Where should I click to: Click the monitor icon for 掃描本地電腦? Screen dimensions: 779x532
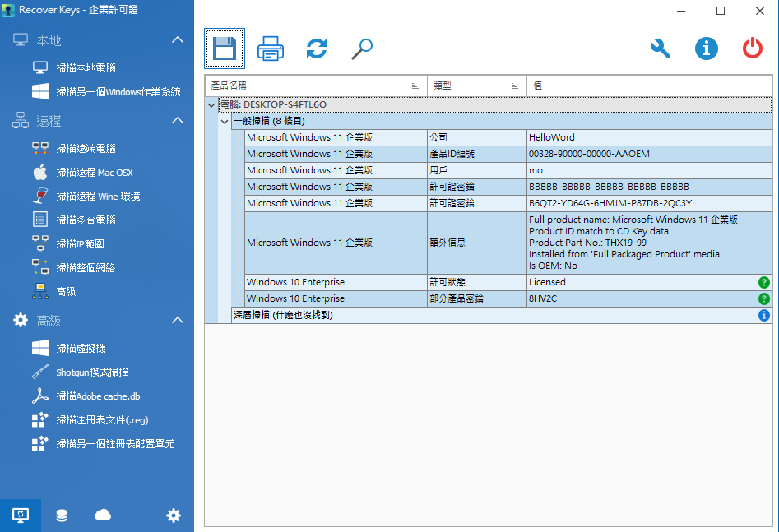pos(40,67)
